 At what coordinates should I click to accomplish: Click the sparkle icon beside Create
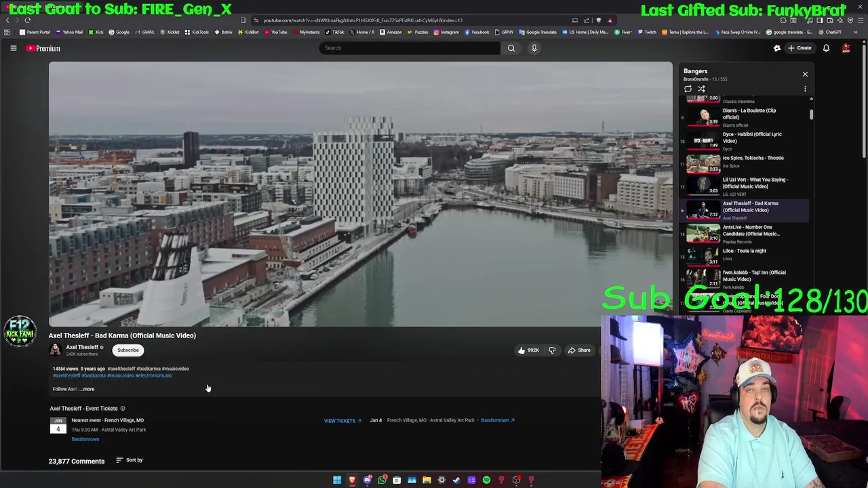coord(777,48)
